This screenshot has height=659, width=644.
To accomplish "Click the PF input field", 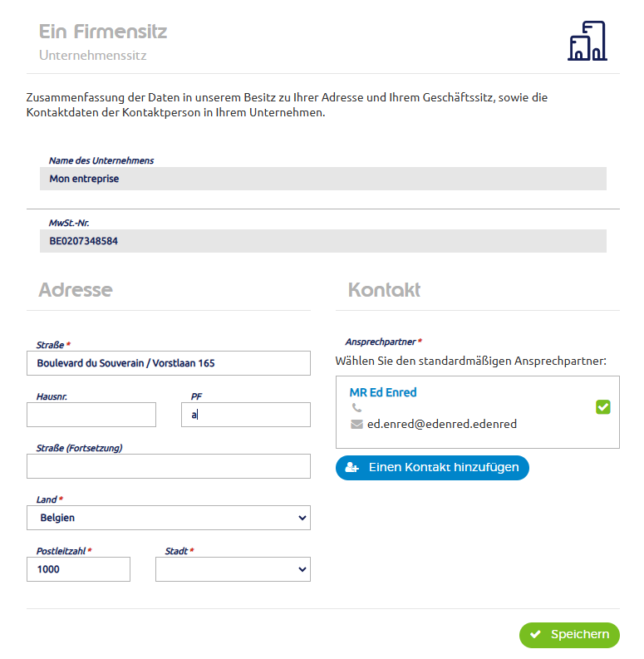I will 246,415.
